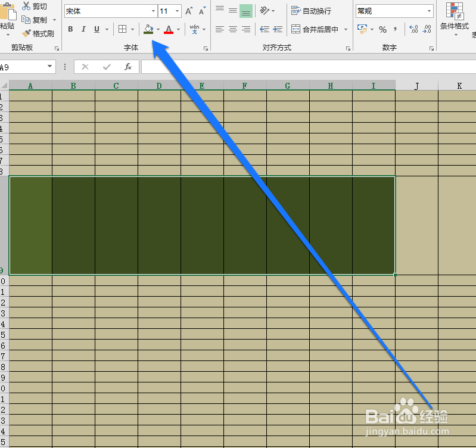Viewport: 476px width, 448px height.
Task: Click the accounting currency format icon
Action: 362,29
